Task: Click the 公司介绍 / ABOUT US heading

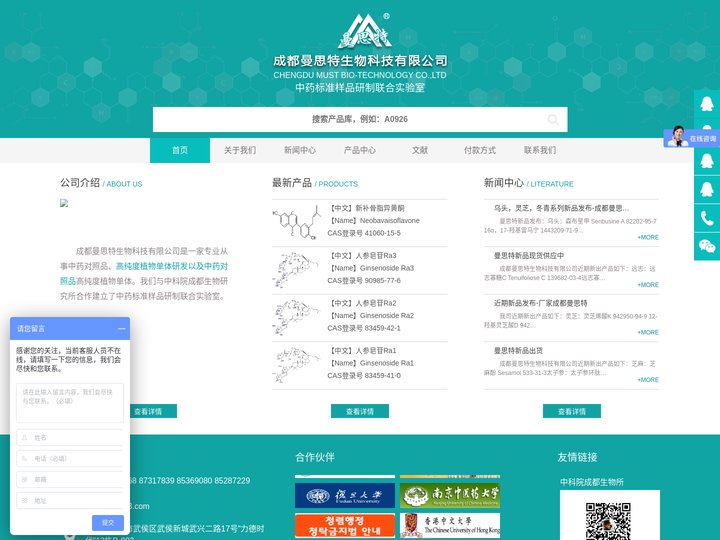Action: 101,183
